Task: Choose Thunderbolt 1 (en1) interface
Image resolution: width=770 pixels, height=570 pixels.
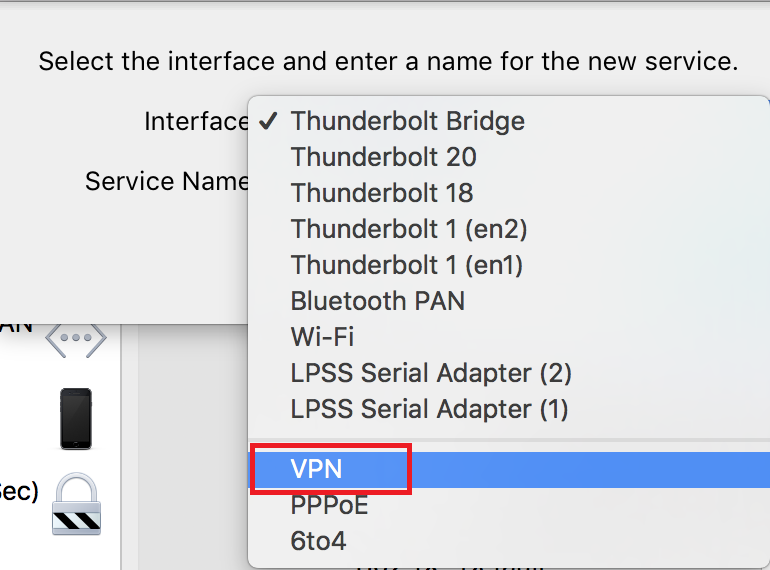Action: pyautogui.click(x=509, y=265)
